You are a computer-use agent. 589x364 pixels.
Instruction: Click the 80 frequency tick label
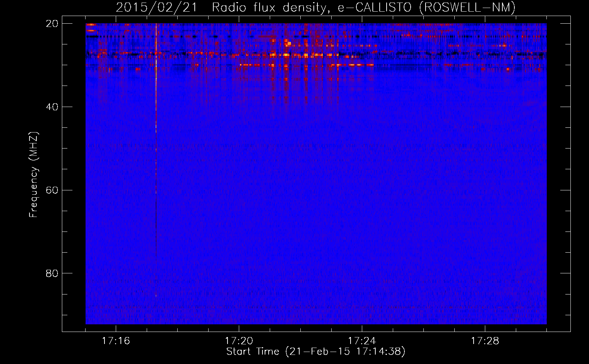coord(52,273)
